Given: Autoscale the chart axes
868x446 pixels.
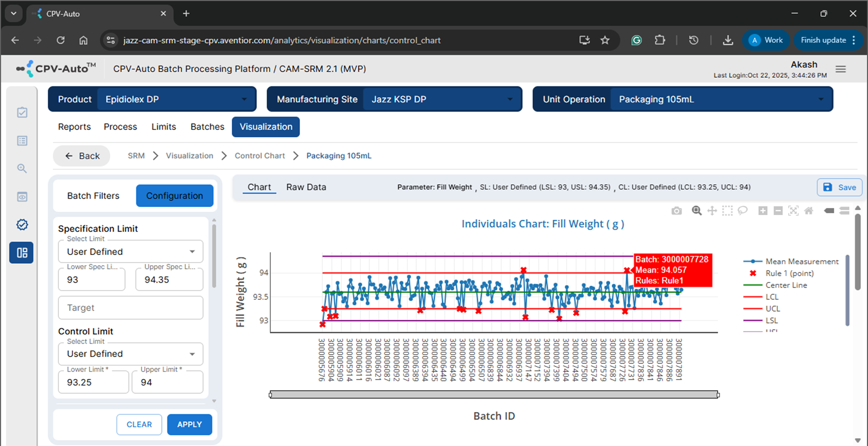Looking at the screenshot, I should [794, 211].
